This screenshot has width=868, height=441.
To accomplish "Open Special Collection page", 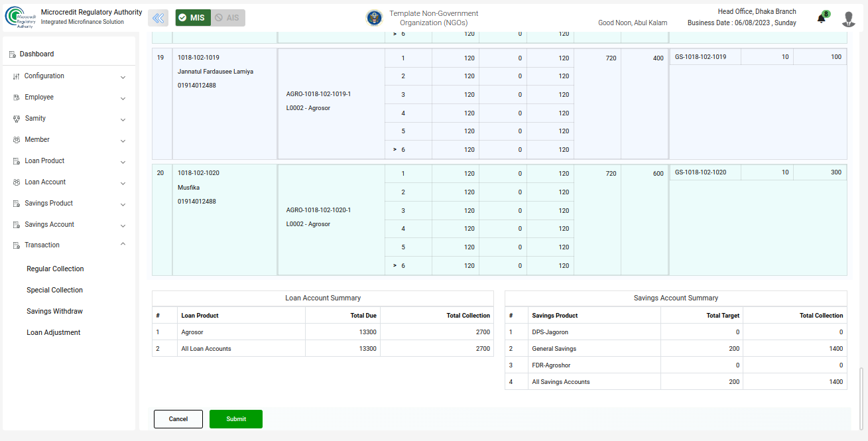I will pos(54,290).
